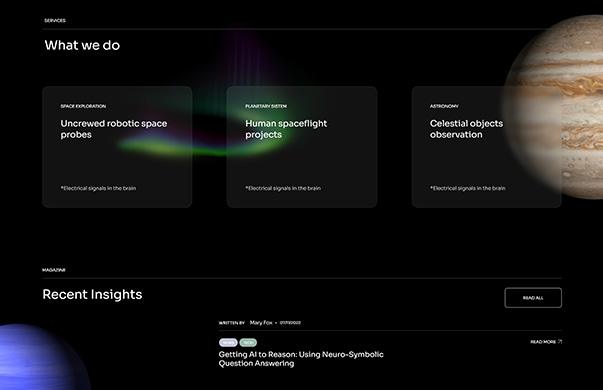Click the SPACE EXPLORATION category label
The image size is (603, 390).
pyautogui.click(x=83, y=106)
